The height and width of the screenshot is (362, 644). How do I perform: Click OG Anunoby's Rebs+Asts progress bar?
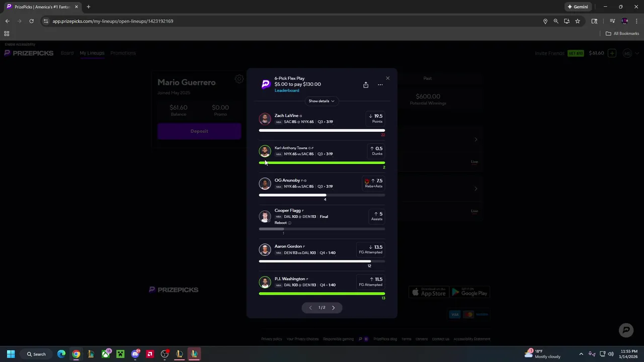click(322, 195)
